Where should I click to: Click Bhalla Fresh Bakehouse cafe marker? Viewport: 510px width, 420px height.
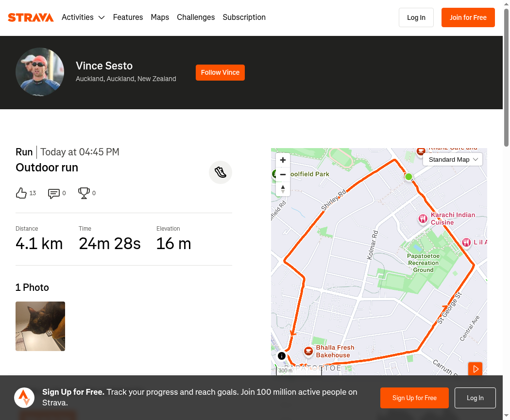pos(308,351)
